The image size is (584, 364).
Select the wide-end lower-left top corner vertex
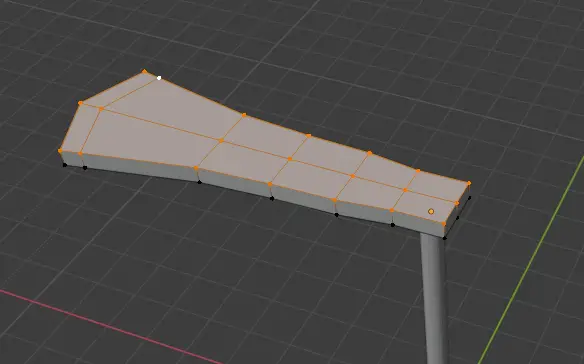(x=60, y=151)
